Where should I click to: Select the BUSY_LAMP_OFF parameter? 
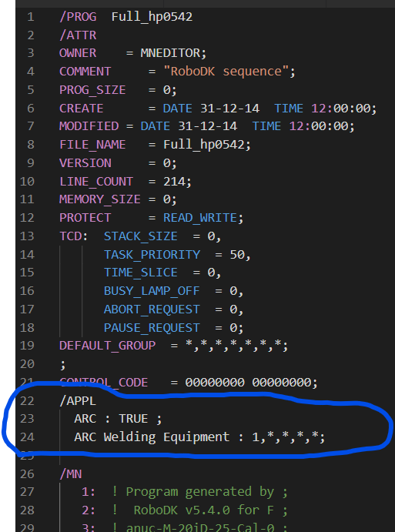(152, 291)
